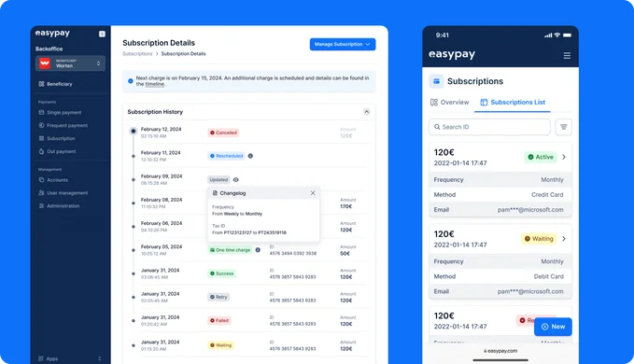
Task: Click the Accounts sidebar icon
Action: pos(41,180)
